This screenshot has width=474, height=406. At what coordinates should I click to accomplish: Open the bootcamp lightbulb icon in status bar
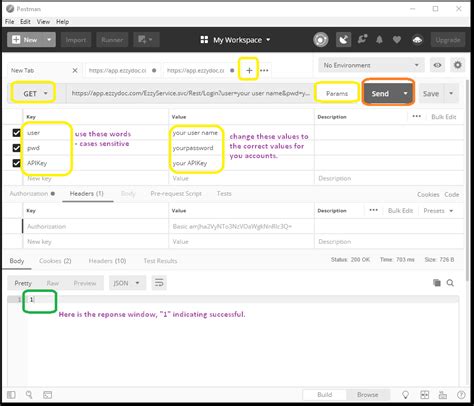[405, 395]
